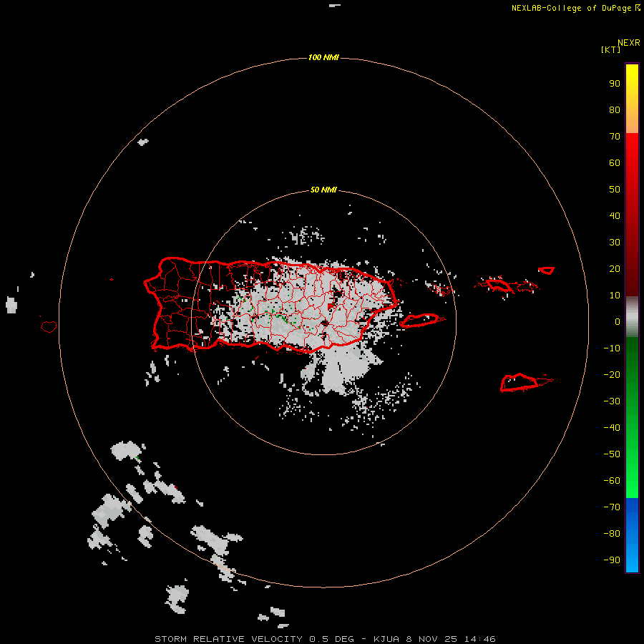Click the Vieques island outline east of Puerto Rico
The width and height of the screenshot is (644, 644).
(421, 320)
